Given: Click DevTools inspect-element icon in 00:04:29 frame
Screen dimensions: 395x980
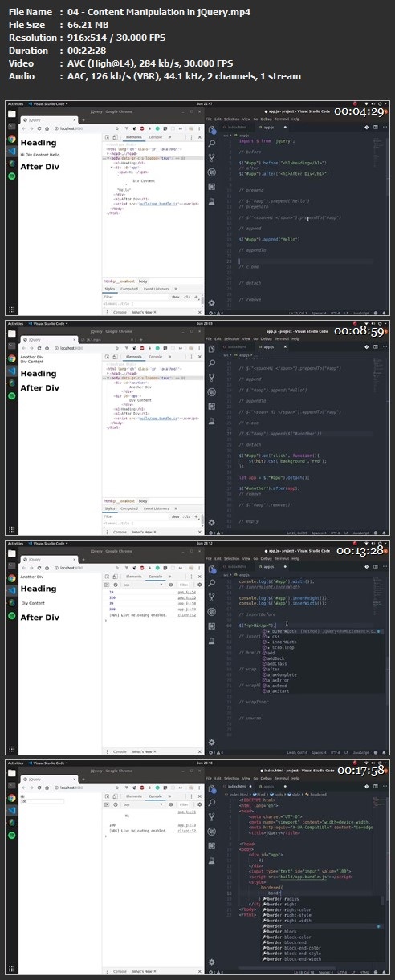Looking at the screenshot, I should pyautogui.click(x=107, y=137).
